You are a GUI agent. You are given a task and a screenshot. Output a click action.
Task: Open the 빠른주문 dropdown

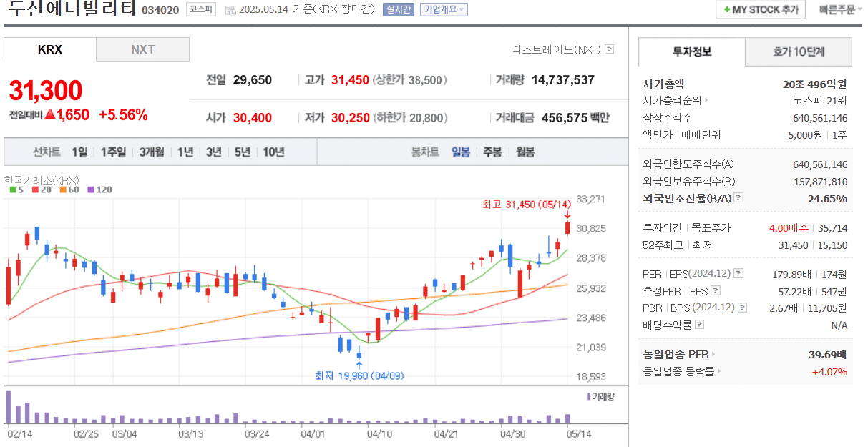tap(840, 9)
